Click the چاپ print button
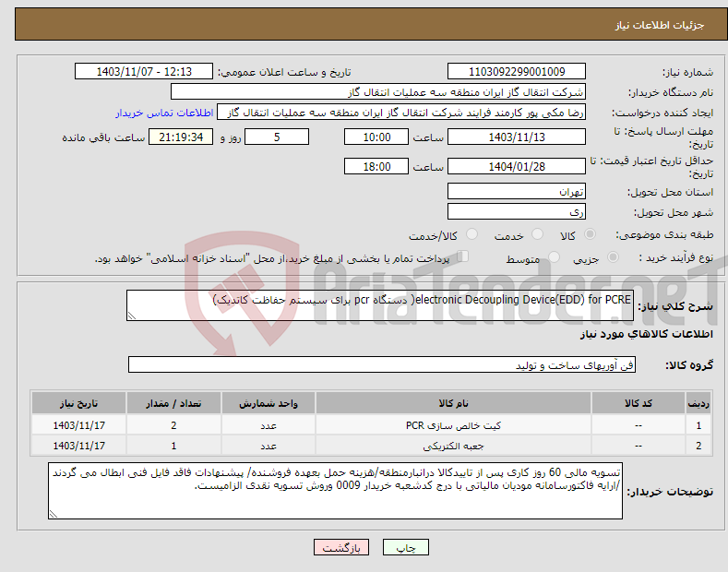Viewport: 728px width, 572px height. tap(406, 547)
